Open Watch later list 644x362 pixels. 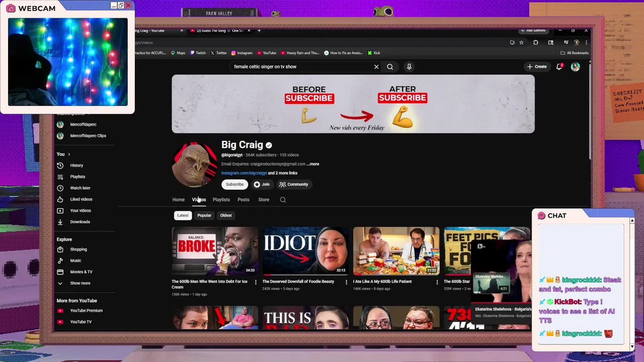click(x=80, y=188)
